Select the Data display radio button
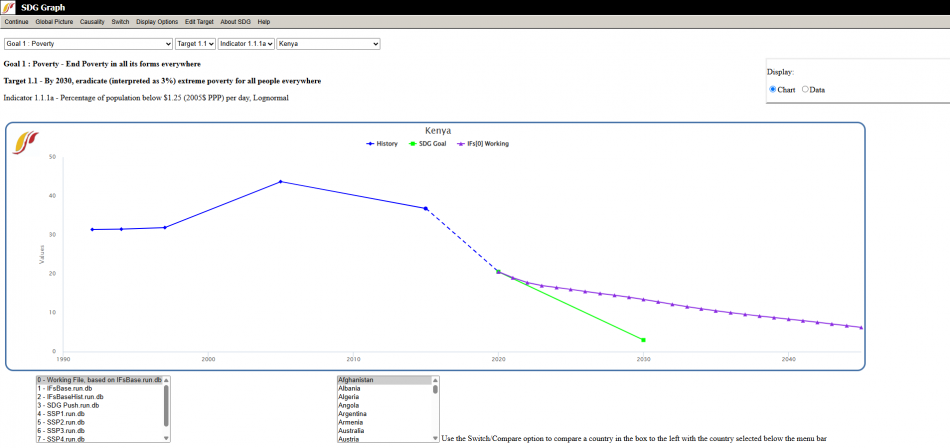Image resolution: width=950 pixels, height=448 pixels. point(805,90)
